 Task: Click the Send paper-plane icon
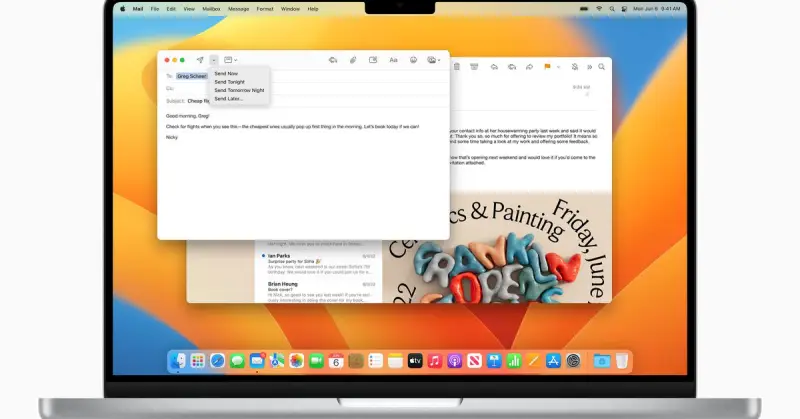(x=199, y=60)
